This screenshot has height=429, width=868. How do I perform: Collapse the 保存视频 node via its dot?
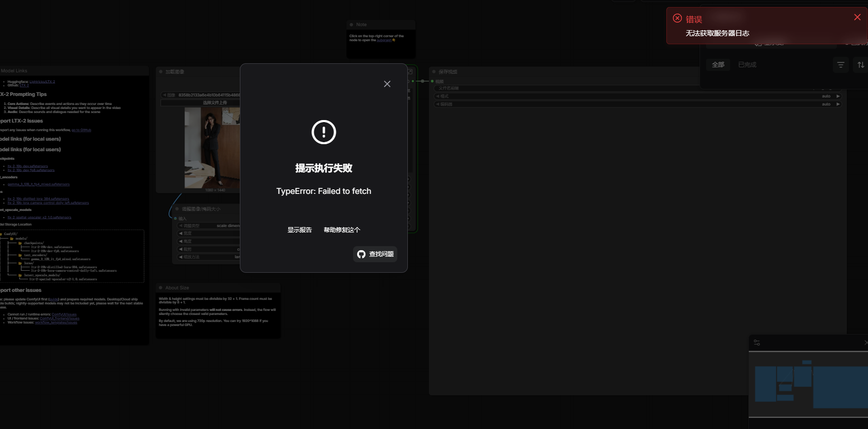click(x=434, y=72)
